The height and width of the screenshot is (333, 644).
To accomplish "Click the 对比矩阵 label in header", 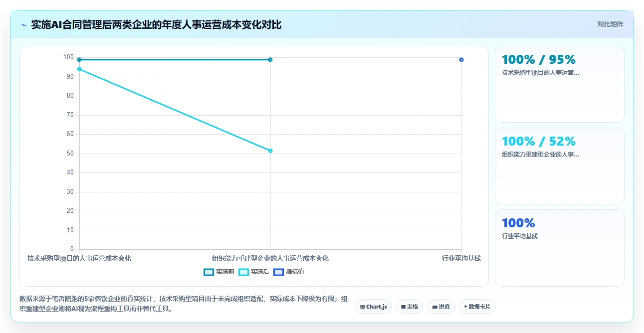I will click(x=610, y=24).
